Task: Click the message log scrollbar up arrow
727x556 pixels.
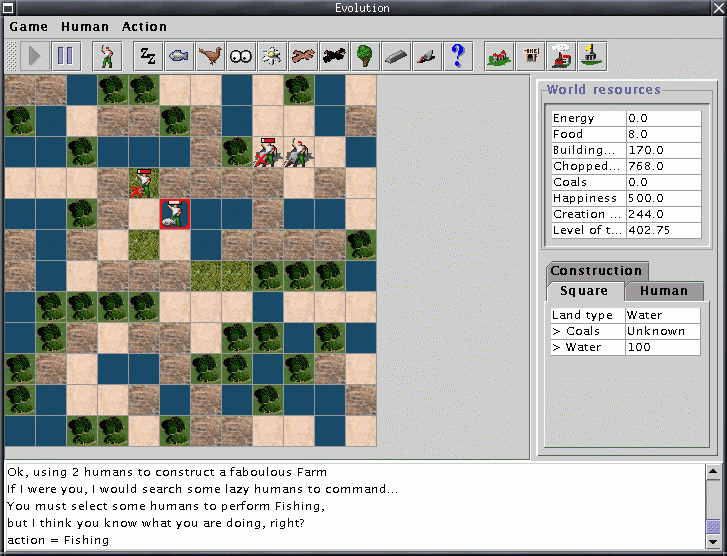Action: [713, 471]
